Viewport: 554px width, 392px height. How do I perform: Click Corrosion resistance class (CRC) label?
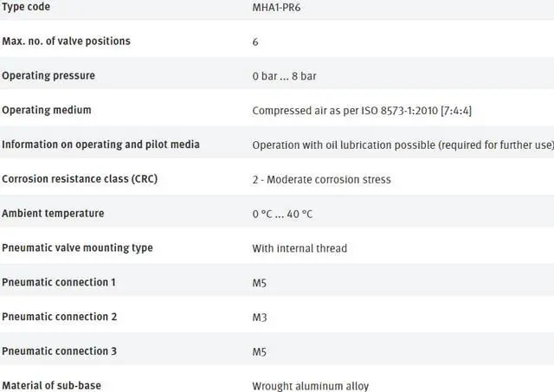80,179
